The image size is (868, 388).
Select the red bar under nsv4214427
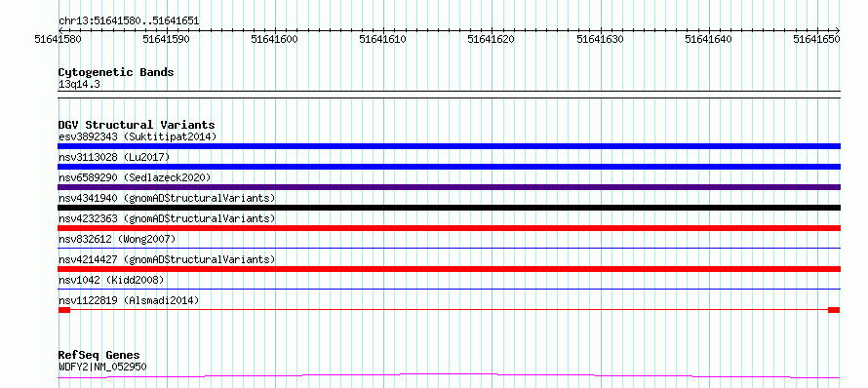coord(449,269)
